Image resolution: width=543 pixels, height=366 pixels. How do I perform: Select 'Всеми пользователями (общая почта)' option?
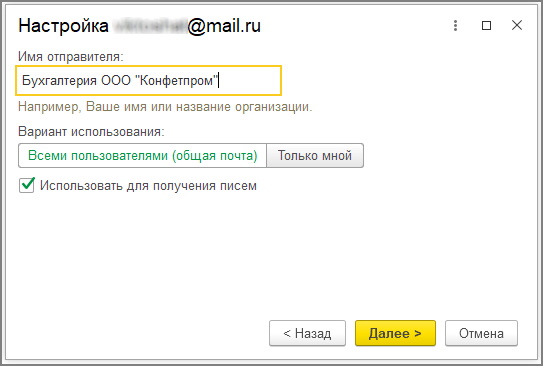(142, 155)
